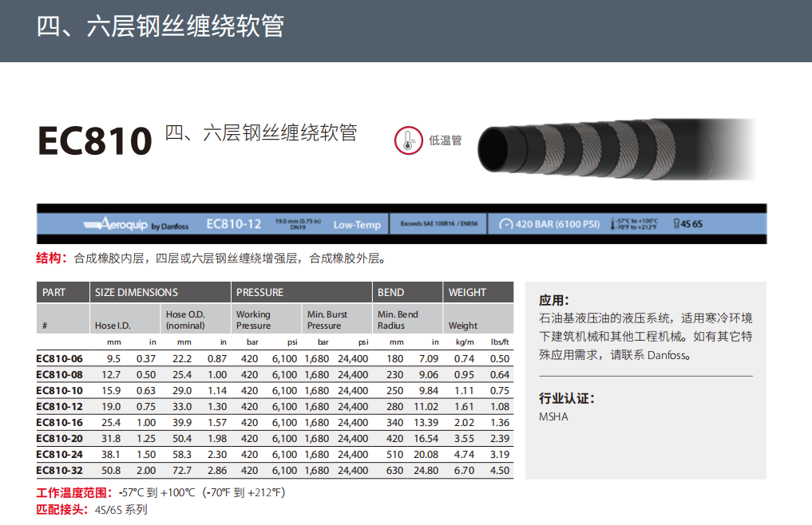Click the red 匹配接头 label
The width and height of the screenshot is (812, 525).
[x=61, y=510]
